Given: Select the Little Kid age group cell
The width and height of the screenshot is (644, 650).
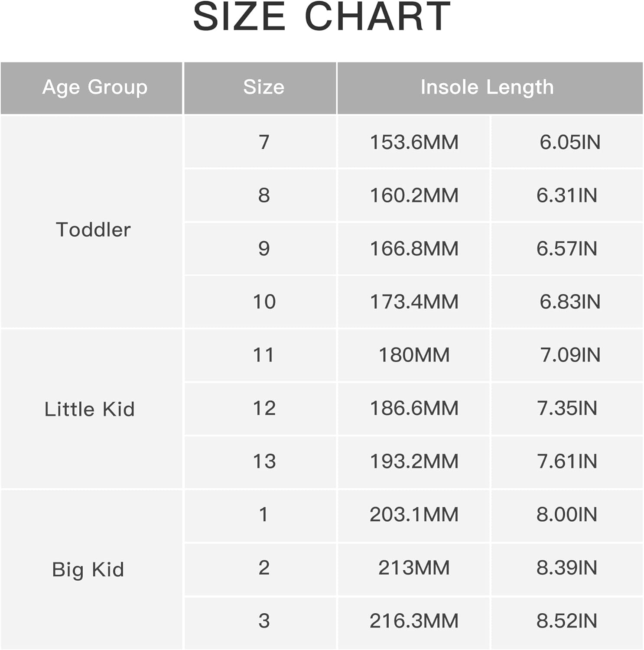Looking at the screenshot, I should click(x=90, y=409).
